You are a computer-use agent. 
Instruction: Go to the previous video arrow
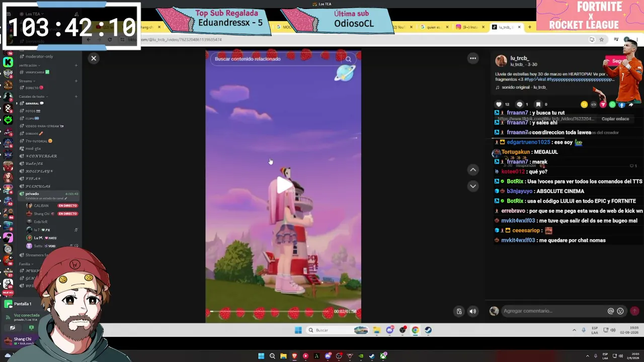[473, 170]
